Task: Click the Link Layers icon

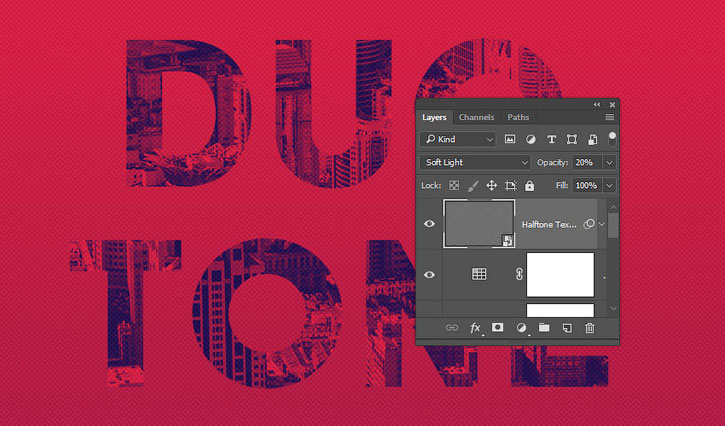Action: click(452, 328)
